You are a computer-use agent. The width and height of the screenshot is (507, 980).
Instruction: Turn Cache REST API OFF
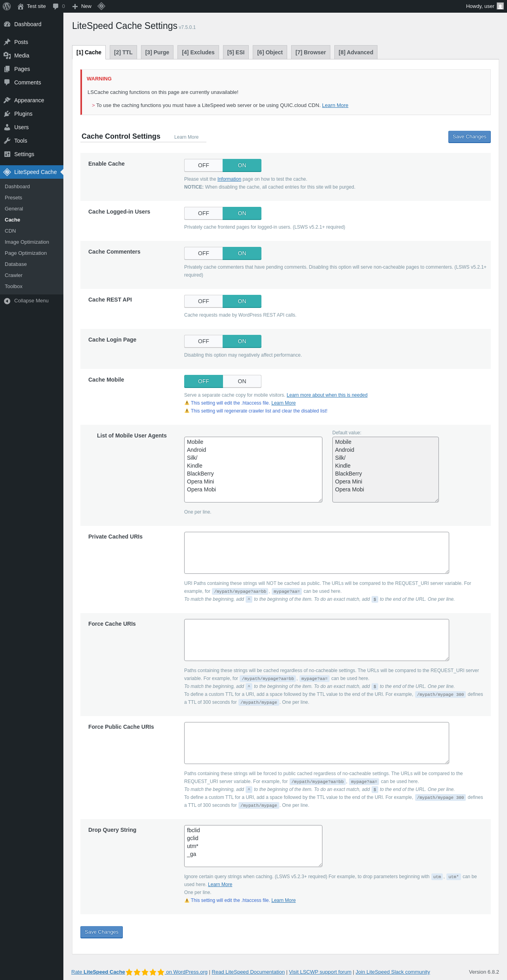click(x=204, y=301)
